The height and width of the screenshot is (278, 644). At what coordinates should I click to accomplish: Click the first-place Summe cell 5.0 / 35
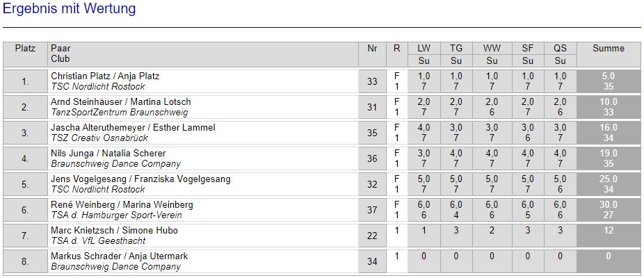(608, 81)
